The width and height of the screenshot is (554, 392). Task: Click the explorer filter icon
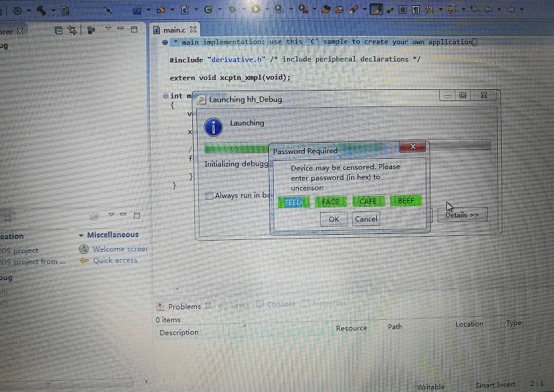pyautogui.click(x=91, y=30)
